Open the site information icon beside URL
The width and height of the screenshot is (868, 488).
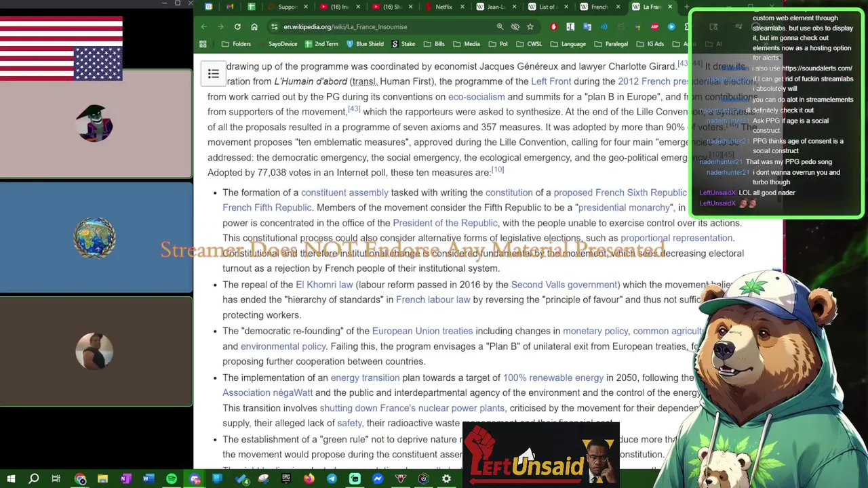(x=274, y=26)
